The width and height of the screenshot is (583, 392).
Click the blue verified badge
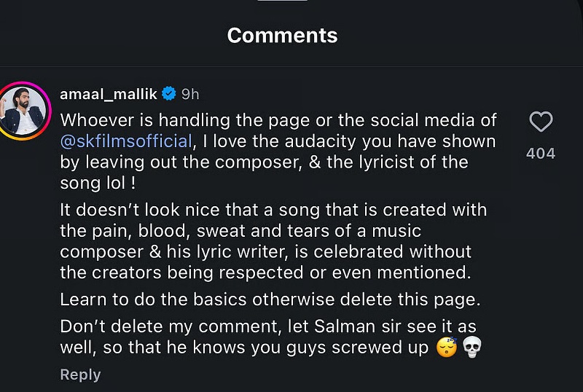point(169,94)
